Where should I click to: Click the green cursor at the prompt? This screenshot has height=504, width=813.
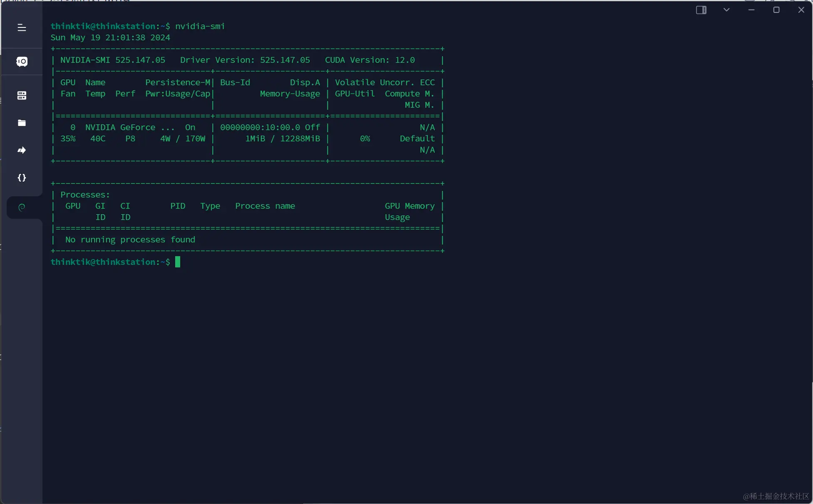coord(178,262)
